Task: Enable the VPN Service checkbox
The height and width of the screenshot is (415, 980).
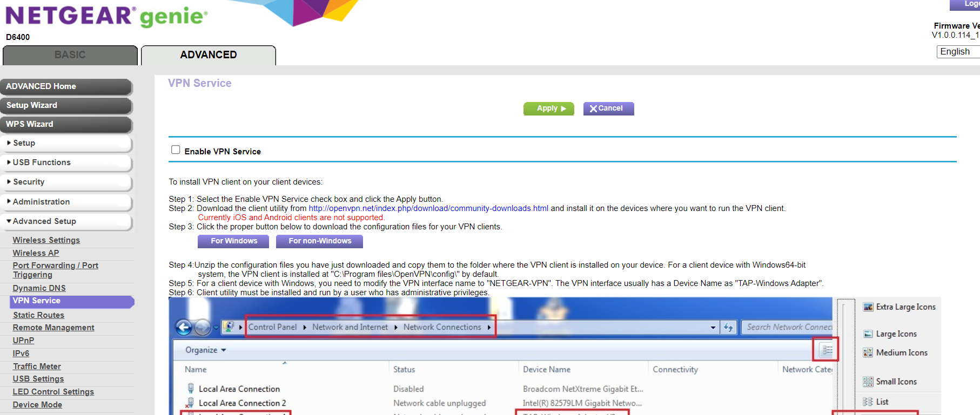Action: click(176, 150)
